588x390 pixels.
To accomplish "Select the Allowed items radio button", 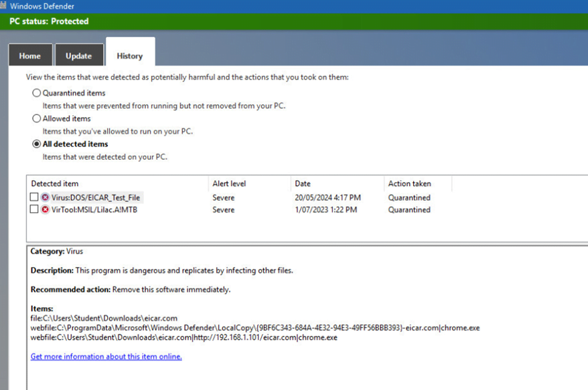I will [36, 118].
